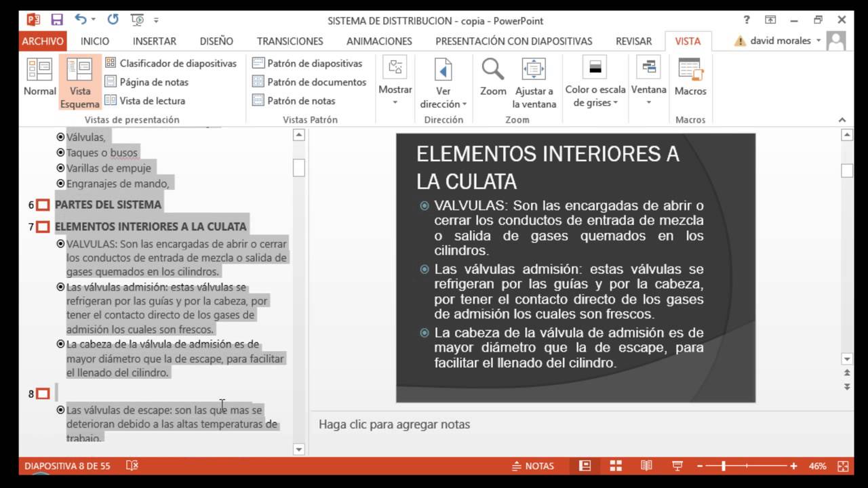Fit slide to window icon in status bar

843,466
